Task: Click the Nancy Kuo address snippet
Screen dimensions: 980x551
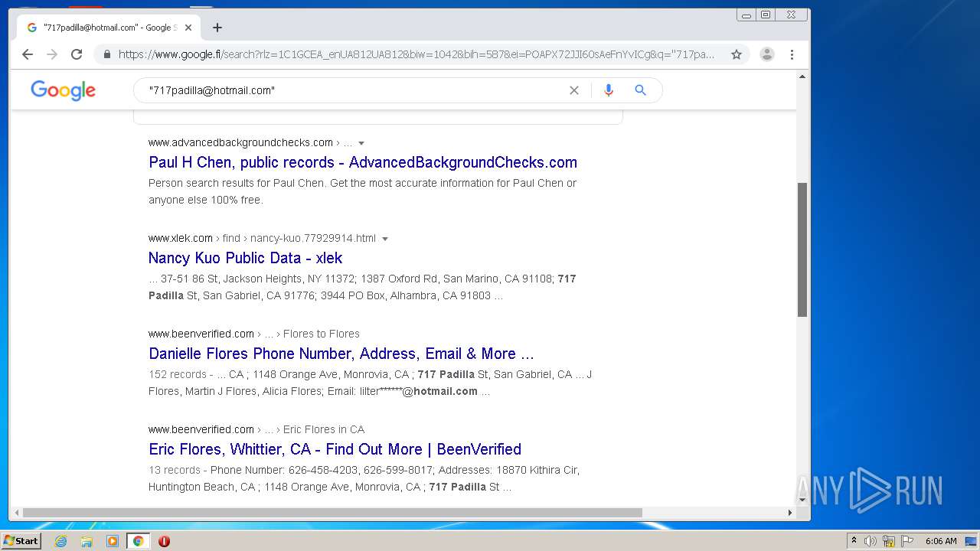Action: 362,287
